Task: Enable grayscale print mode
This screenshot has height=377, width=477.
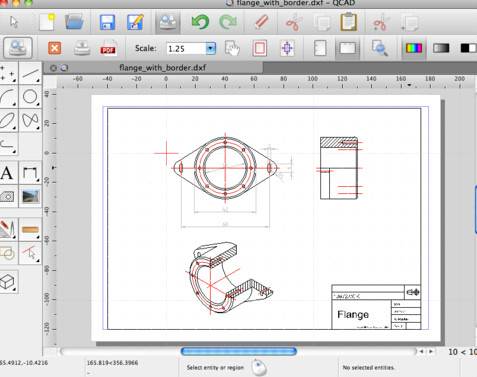Action: coord(441,48)
